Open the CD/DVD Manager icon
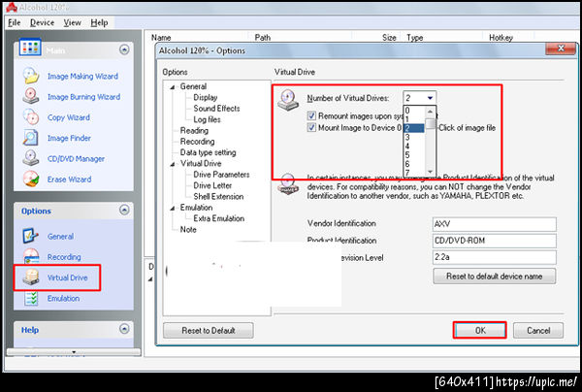 click(x=31, y=158)
